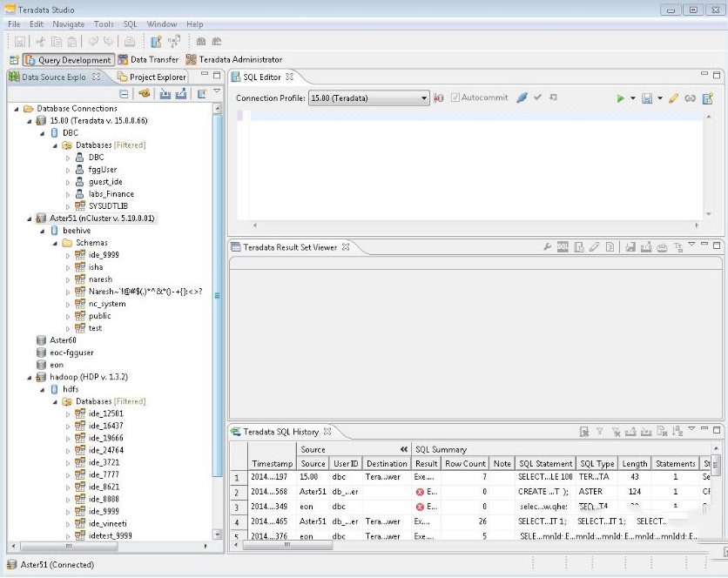Open the Data Source Explorer view menu triangle

217,91
